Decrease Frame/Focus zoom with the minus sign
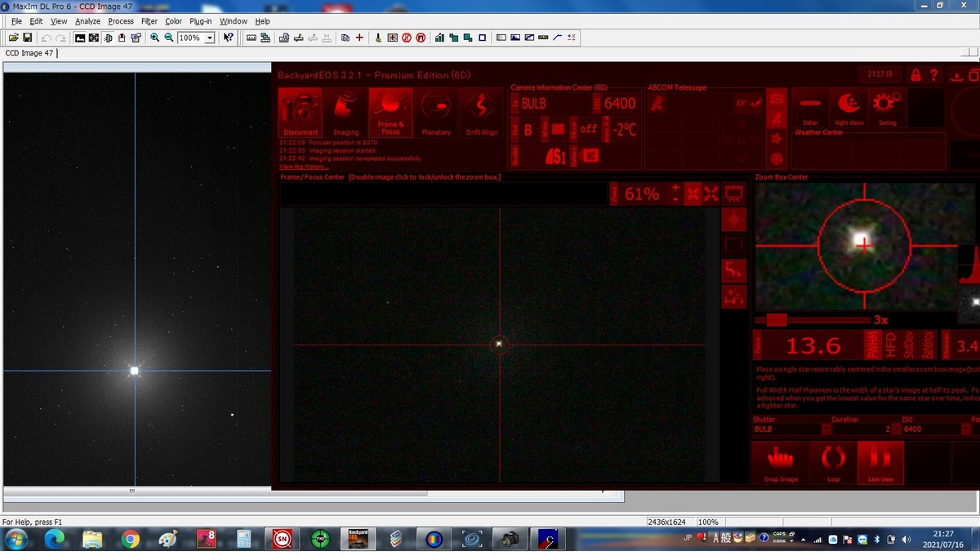Viewport: 980px width, 556px height. point(675,199)
